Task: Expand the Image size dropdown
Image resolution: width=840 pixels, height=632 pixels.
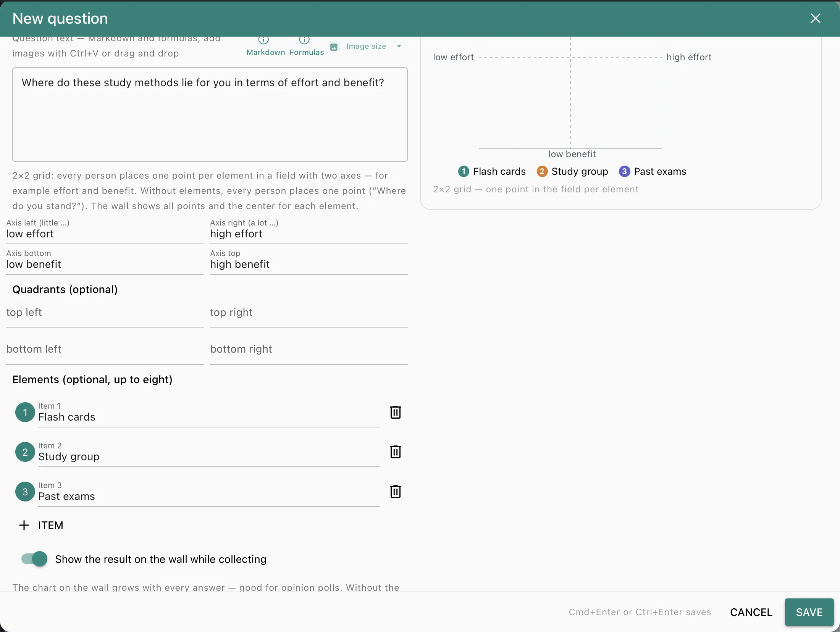Action: pyautogui.click(x=399, y=46)
